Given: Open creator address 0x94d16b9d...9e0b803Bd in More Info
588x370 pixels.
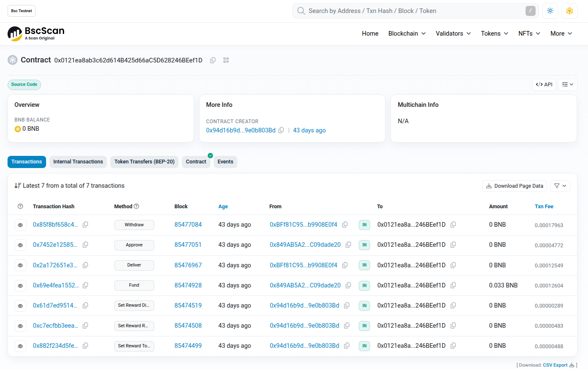Looking at the screenshot, I should click(241, 130).
